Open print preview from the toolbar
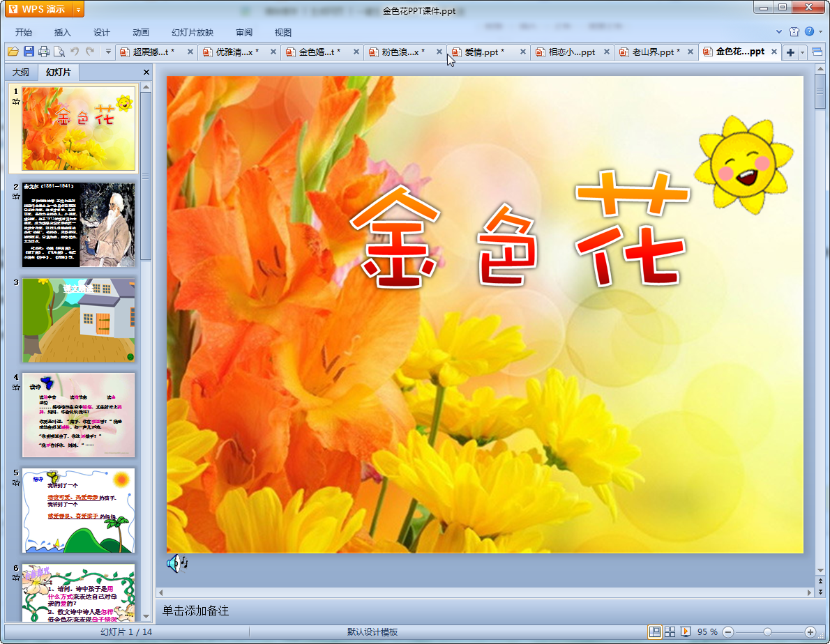The height and width of the screenshot is (644, 830). (x=59, y=52)
